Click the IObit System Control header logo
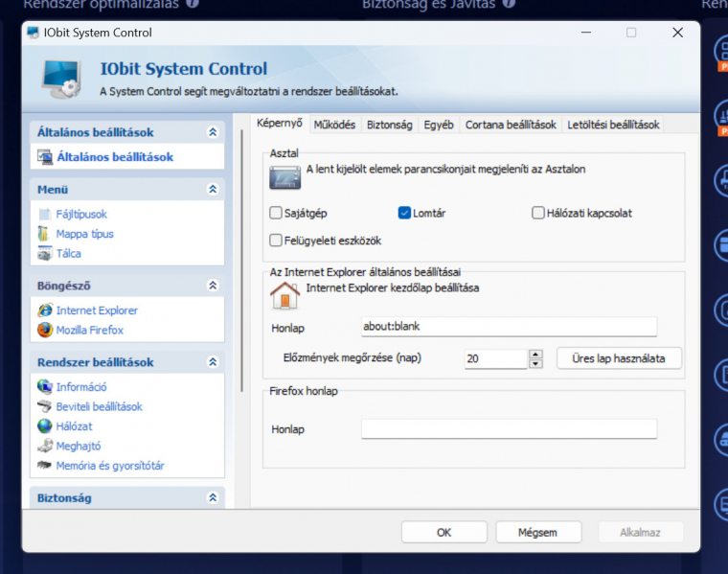Screen dimensions: 728x574 point(61,79)
